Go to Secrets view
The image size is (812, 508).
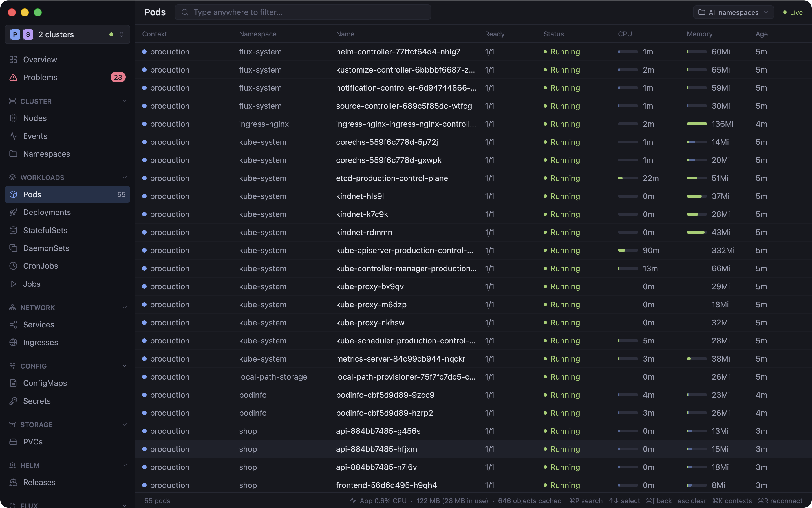67,401
